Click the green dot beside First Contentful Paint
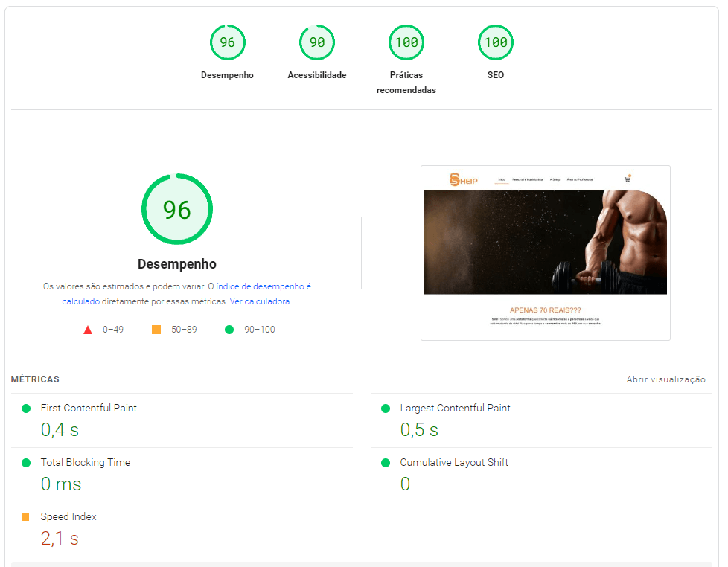This screenshot has height=567, width=728. [x=26, y=409]
